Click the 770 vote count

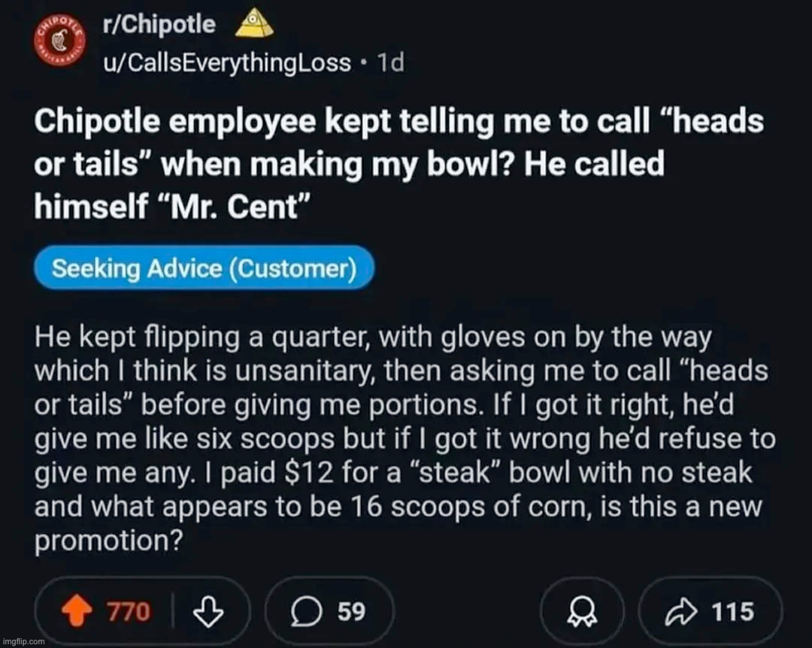coord(127,612)
